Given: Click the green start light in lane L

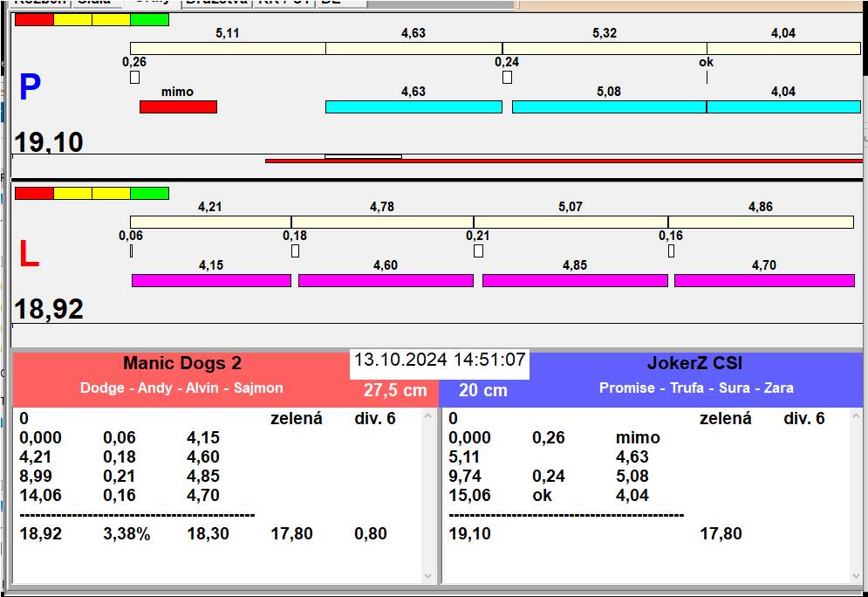Looking at the screenshot, I should click(x=149, y=193).
